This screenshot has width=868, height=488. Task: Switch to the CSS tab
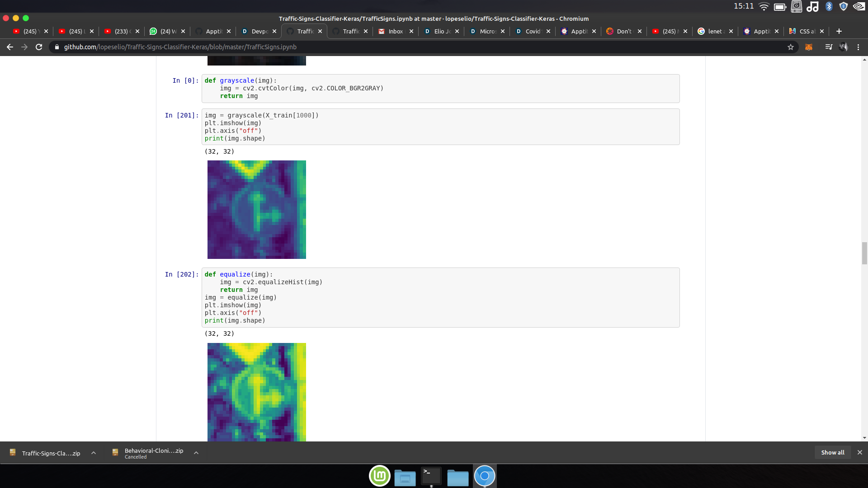click(807, 31)
